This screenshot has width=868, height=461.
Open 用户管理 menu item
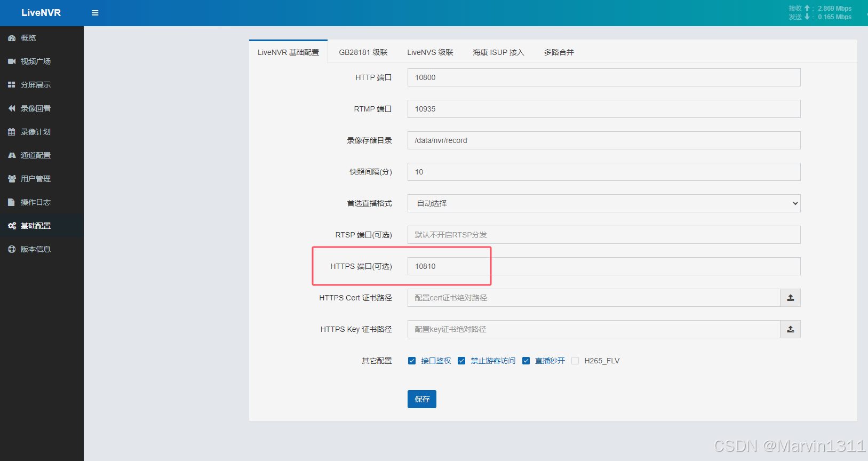(x=42, y=179)
